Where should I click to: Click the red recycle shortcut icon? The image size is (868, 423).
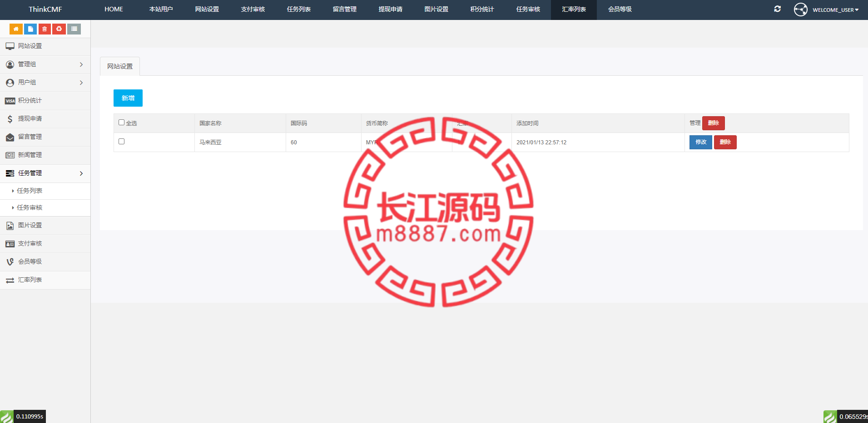59,29
